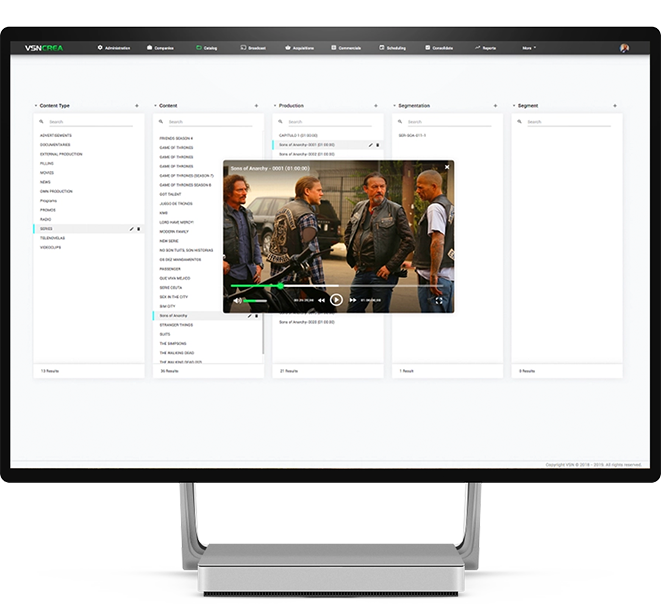
Task: Focus the Segment search field
Action: [x=568, y=122]
